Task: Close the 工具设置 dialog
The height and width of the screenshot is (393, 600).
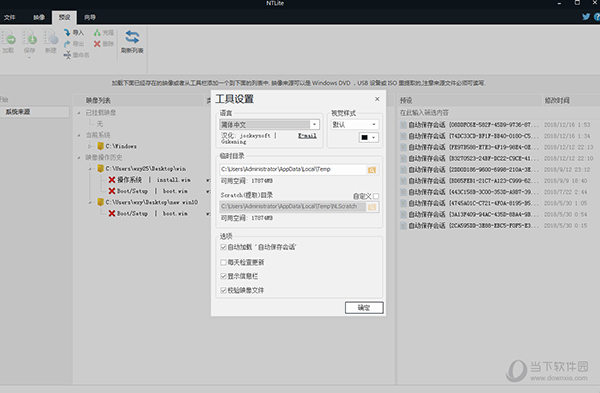Action: tap(377, 99)
